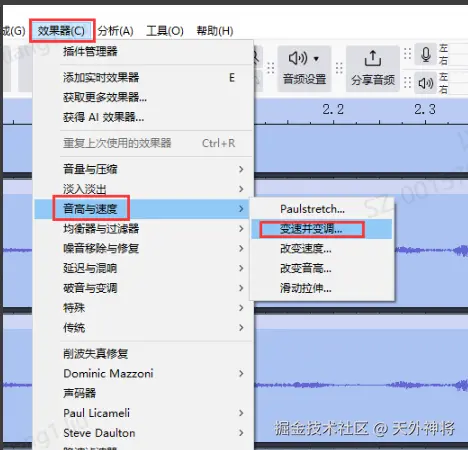Click the 2.3 mark on timeline ruler

click(x=425, y=109)
